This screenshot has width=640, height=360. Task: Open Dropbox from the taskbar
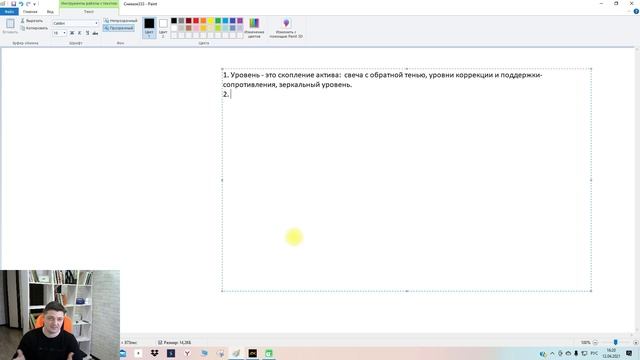[154, 353]
